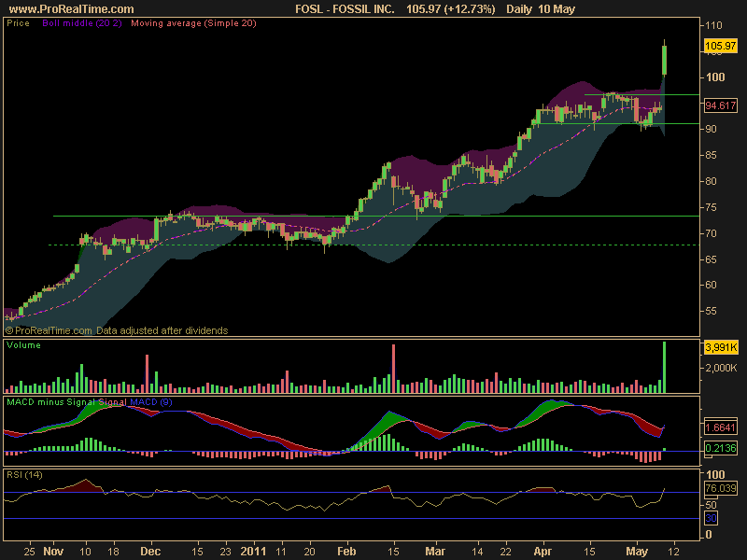Click the 1.6641 MACD value tag
The height and width of the screenshot is (560, 747).
(x=720, y=427)
